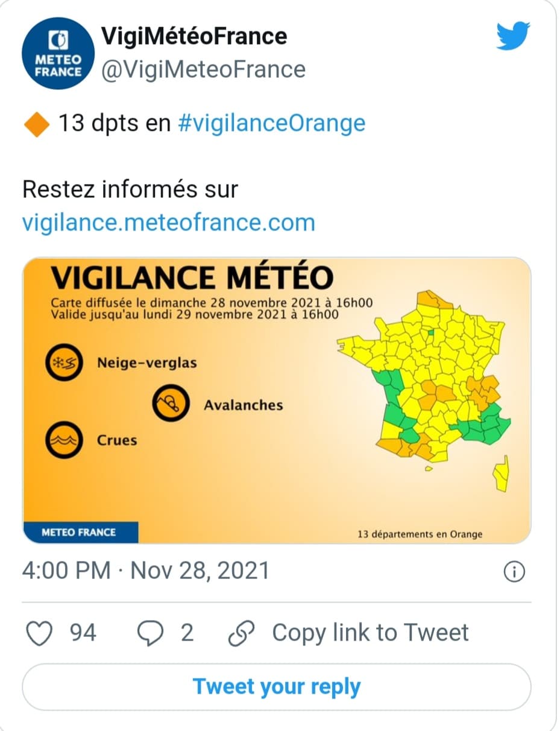This screenshot has height=731, width=560.
Task: Click the VigiMétéoFrance display name
Action: (194, 36)
